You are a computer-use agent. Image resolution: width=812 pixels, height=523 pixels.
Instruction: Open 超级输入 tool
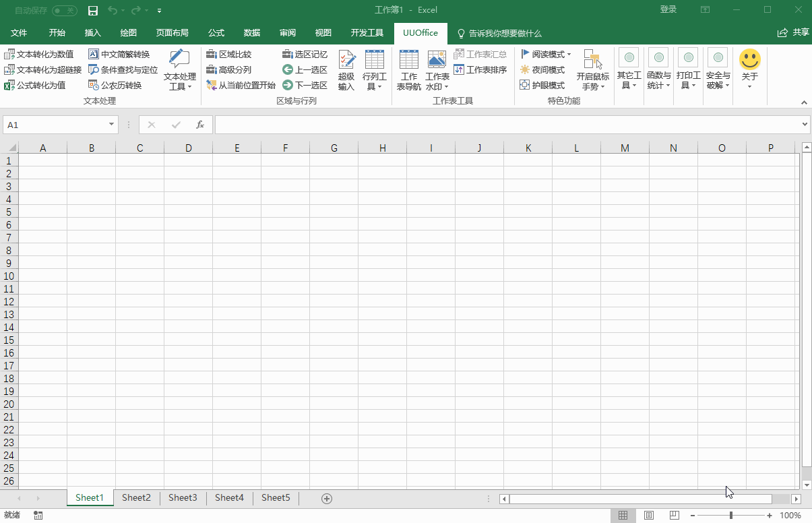346,70
